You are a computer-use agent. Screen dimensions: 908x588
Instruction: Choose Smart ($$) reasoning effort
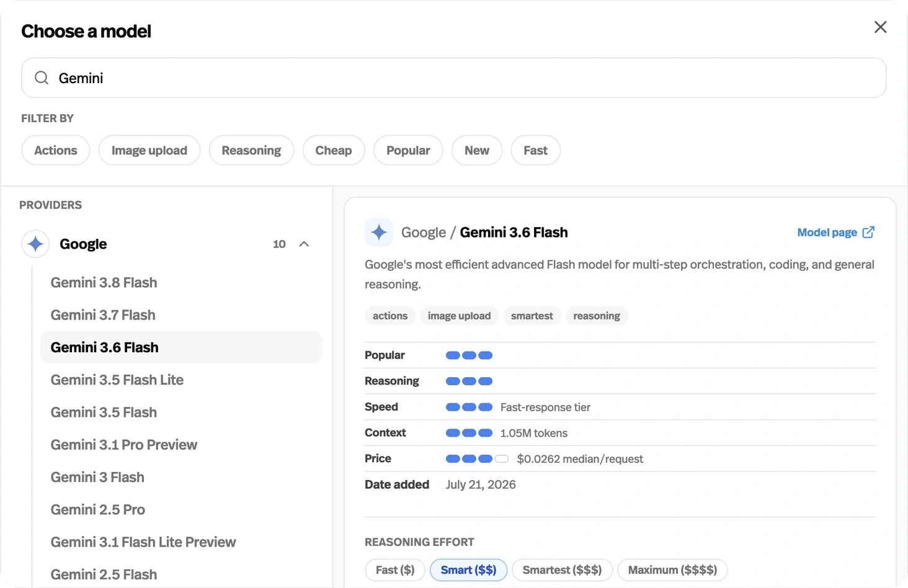[468, 570]
